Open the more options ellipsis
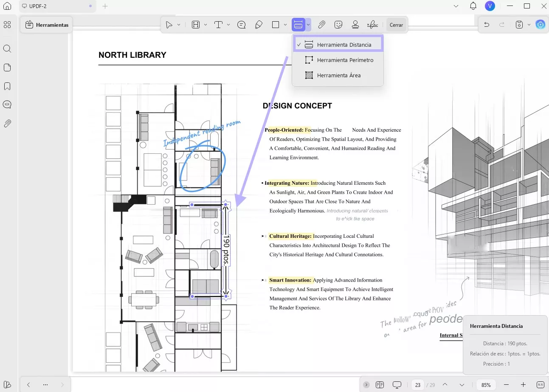549x392 pixels. coord(45,385)
